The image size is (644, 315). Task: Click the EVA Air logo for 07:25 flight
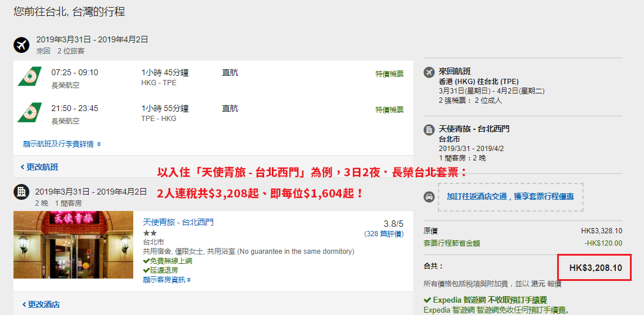29,76
